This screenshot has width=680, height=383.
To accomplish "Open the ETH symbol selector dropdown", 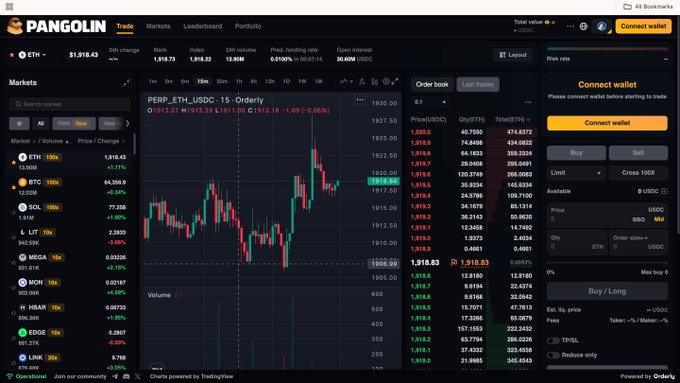I will click(x=32, y=55).
